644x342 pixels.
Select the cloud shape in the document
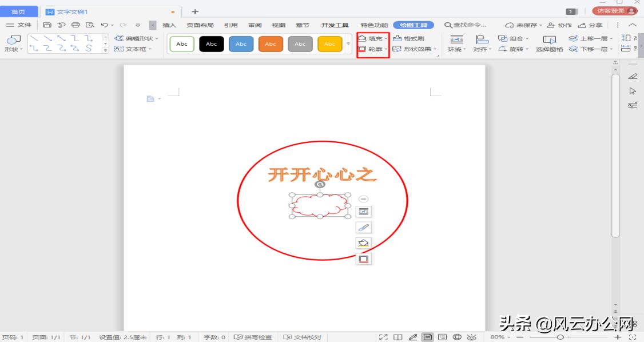(x=320, y=205)
